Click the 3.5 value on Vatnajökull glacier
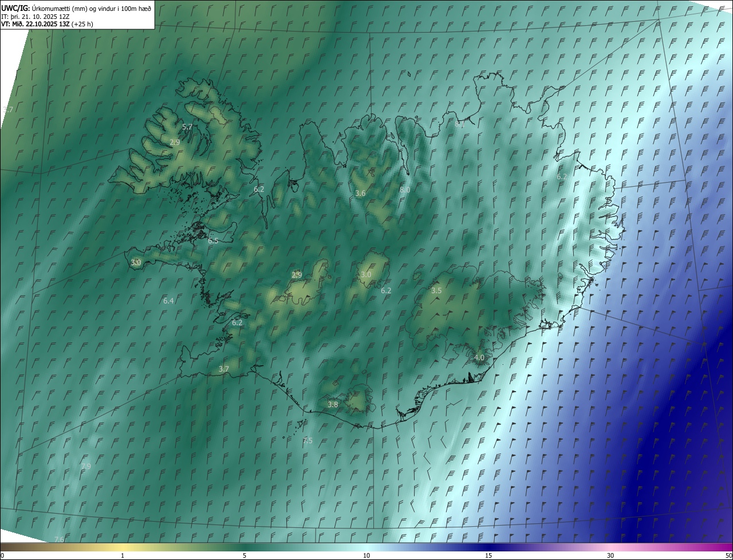This screenshot has height=560, width=733. 436,291
